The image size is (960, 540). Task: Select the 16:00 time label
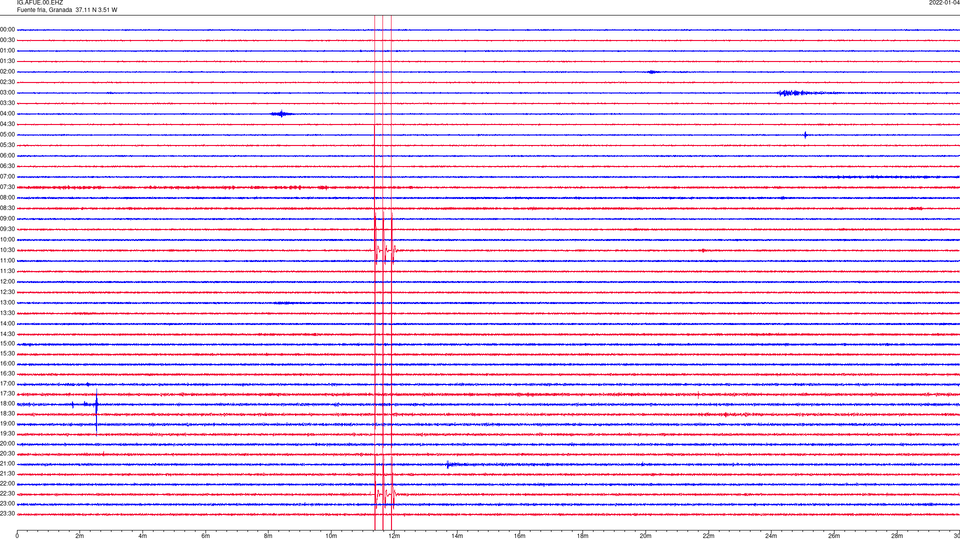(7, 364)
